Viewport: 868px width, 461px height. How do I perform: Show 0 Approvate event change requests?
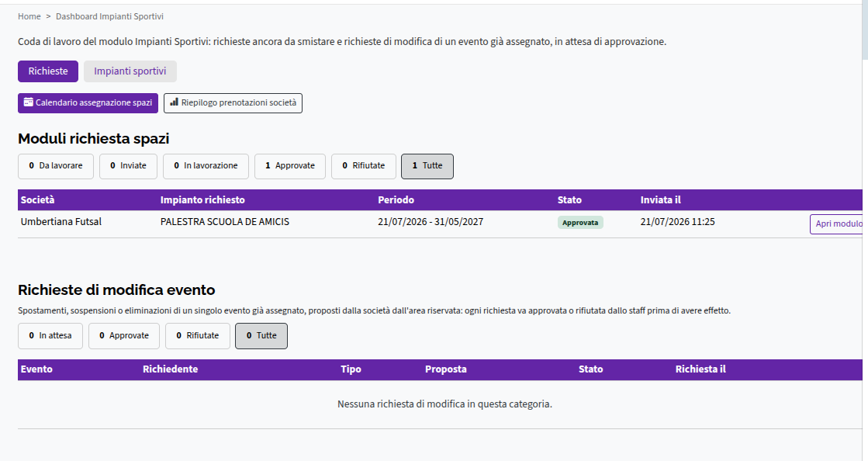(x=124, y=336)
